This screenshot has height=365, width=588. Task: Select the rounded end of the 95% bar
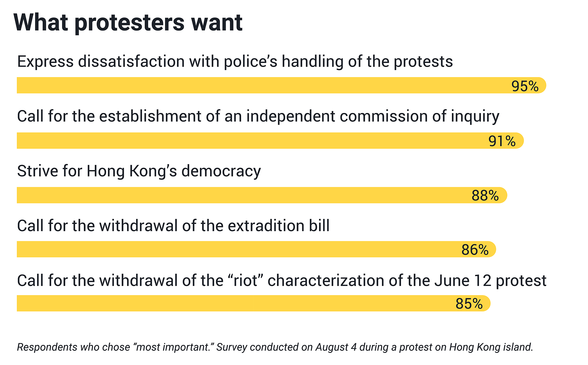542,85
